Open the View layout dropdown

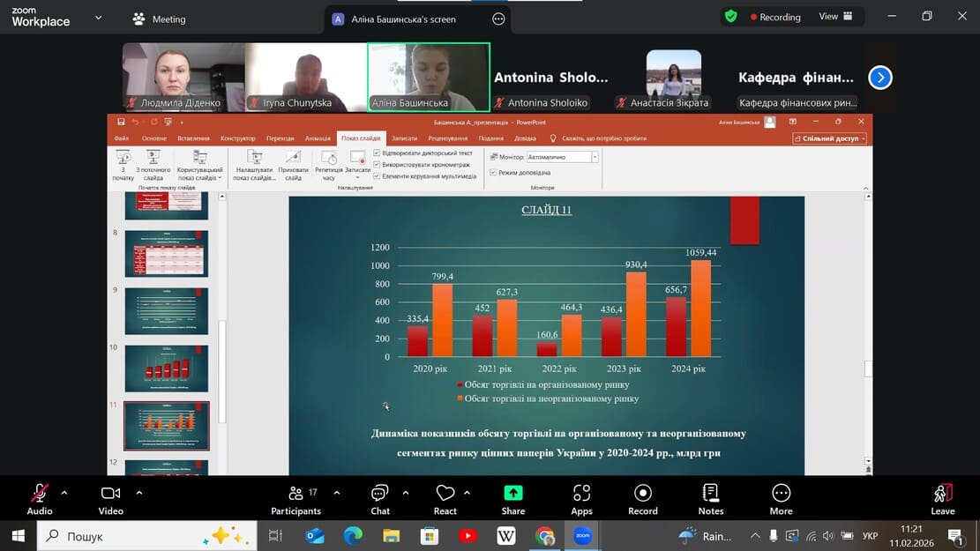click(835, 16)
